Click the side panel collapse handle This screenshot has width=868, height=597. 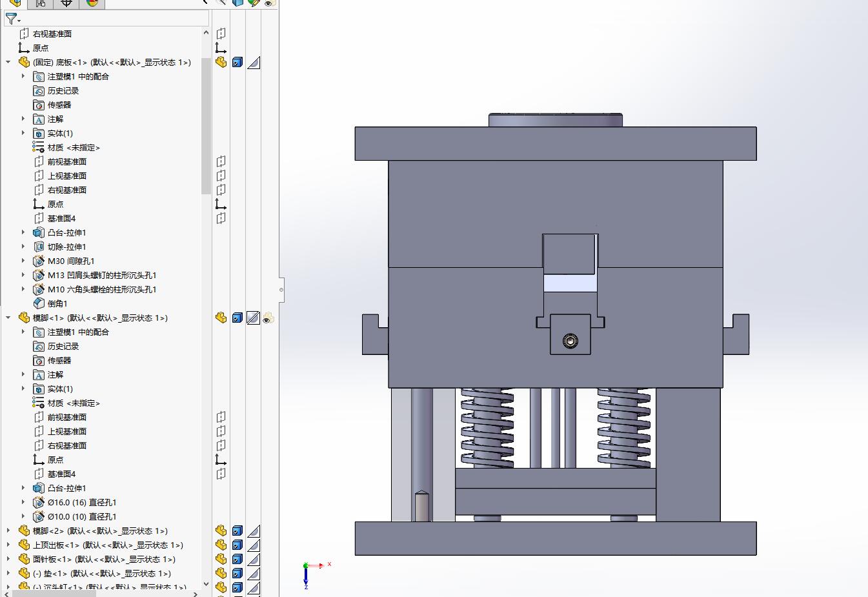pyautogui.click(x=281, y=289)
